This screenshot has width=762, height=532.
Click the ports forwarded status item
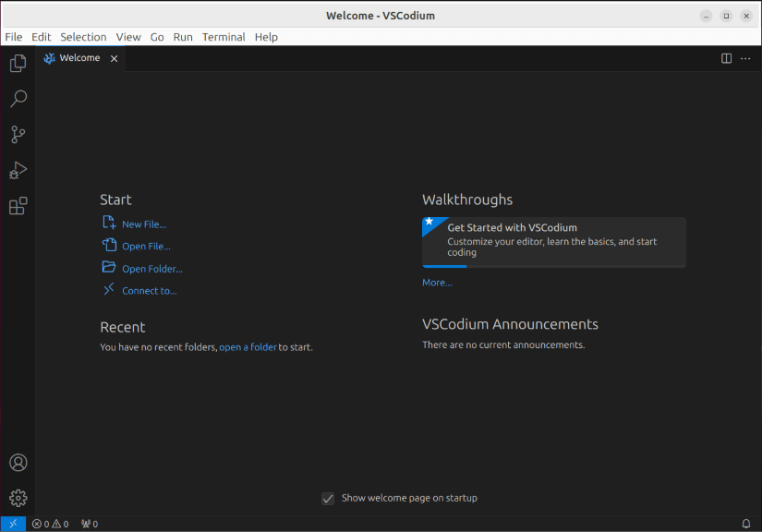90,524
